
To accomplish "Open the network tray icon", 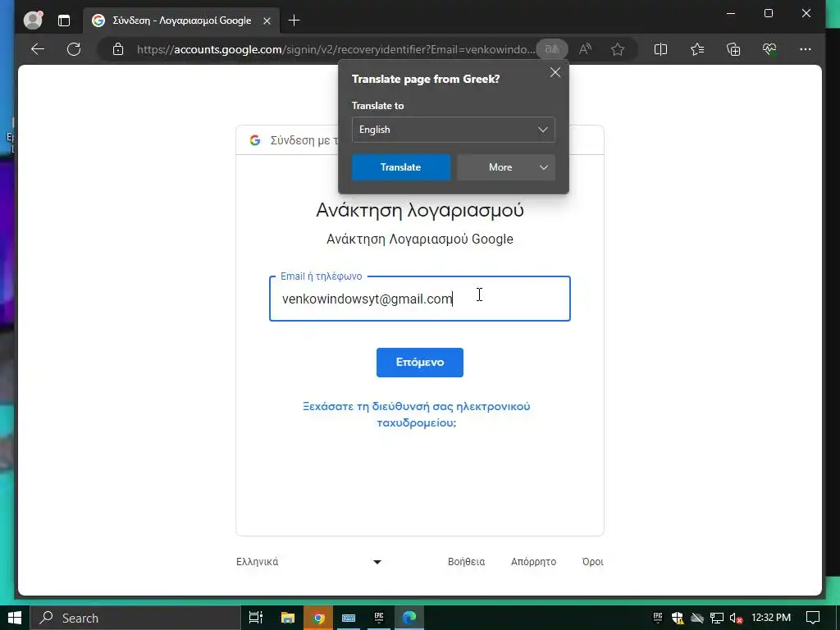I will coord(717,619).
